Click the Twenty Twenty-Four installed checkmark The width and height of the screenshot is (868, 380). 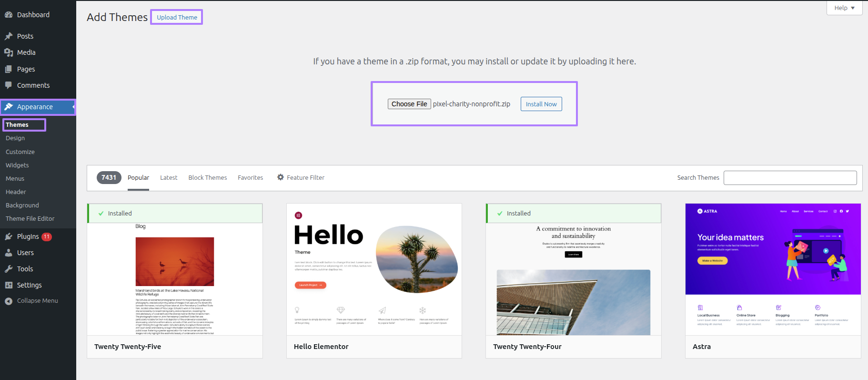tap(500, 214)
